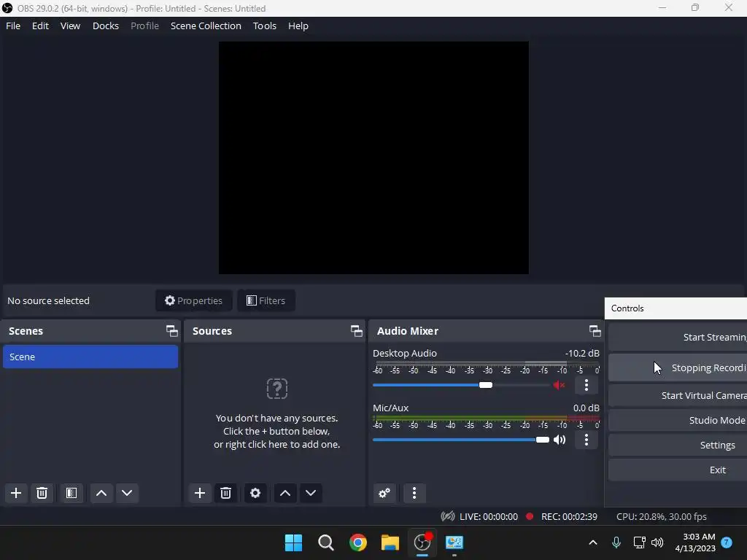Open advanced audio properties gears icon

pyautogui.click(x=384, y=493)
